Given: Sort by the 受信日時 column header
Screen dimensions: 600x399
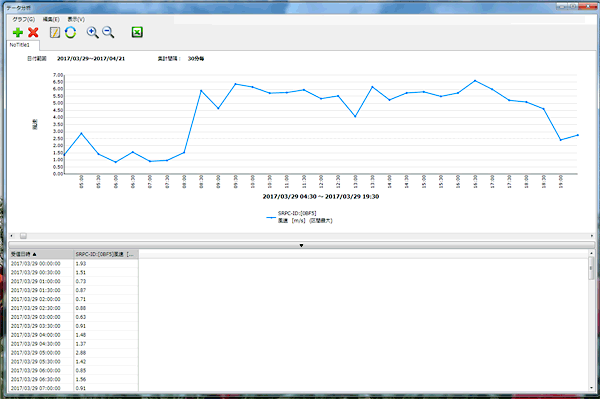Looking at the screenshot, I should pos(41,254).
